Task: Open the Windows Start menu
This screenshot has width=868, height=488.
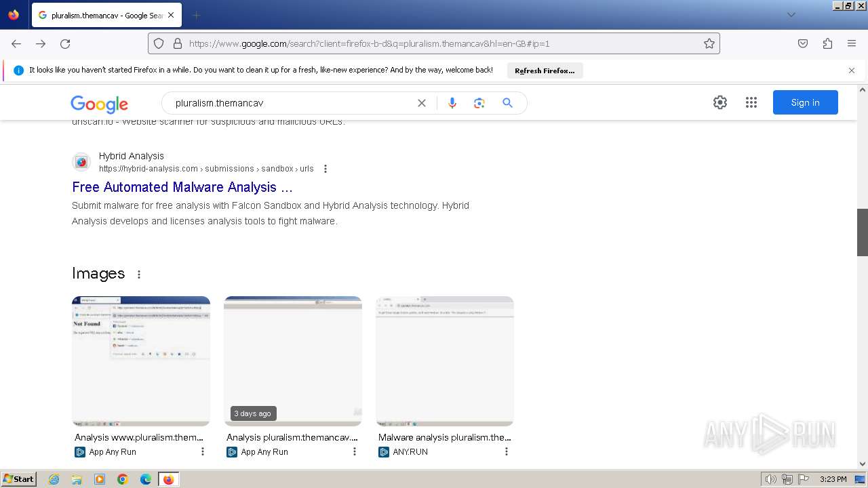Action: 19,479
